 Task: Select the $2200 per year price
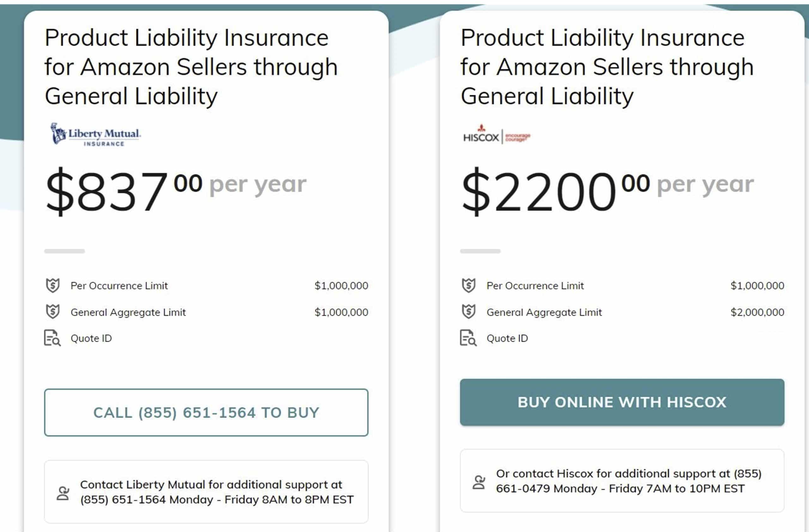(607, 191)
